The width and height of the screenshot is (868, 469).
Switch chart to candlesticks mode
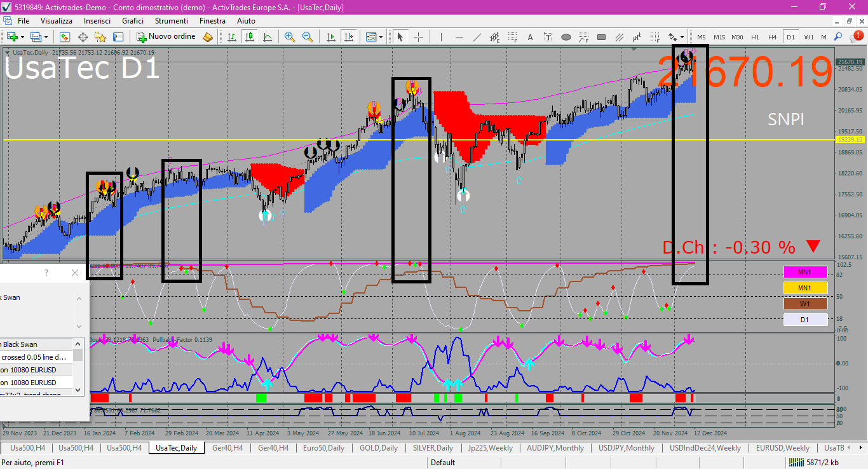click(x=250, y=37)
